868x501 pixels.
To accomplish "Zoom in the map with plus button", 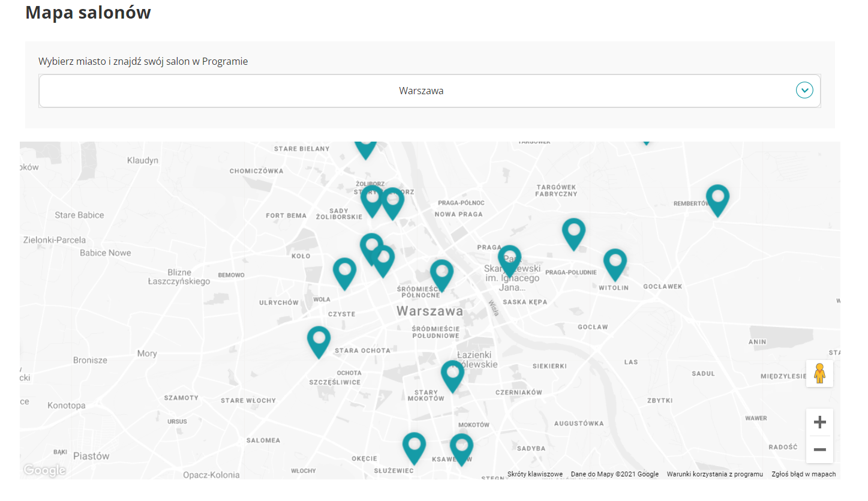I will pyautogui.click(x=819, y=422).
